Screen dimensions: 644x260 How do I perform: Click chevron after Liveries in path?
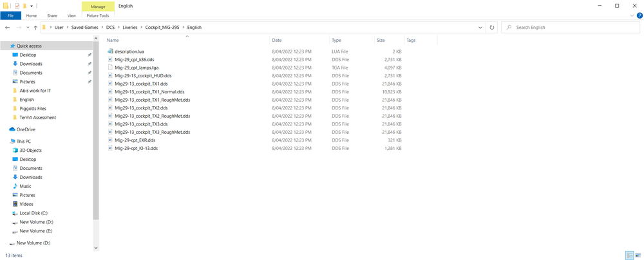tap(141, 28)
